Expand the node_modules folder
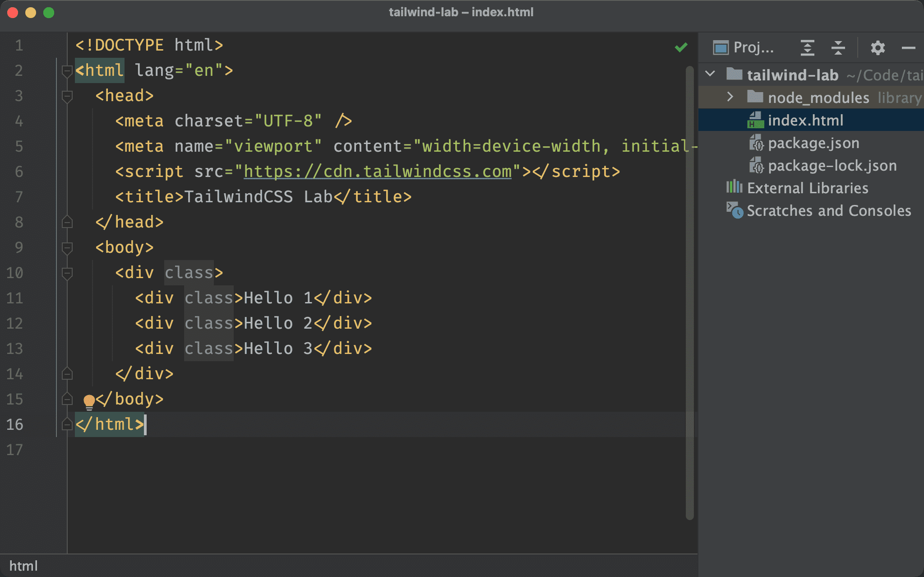The width and height of the screenshot is (924, 577). 730,97
